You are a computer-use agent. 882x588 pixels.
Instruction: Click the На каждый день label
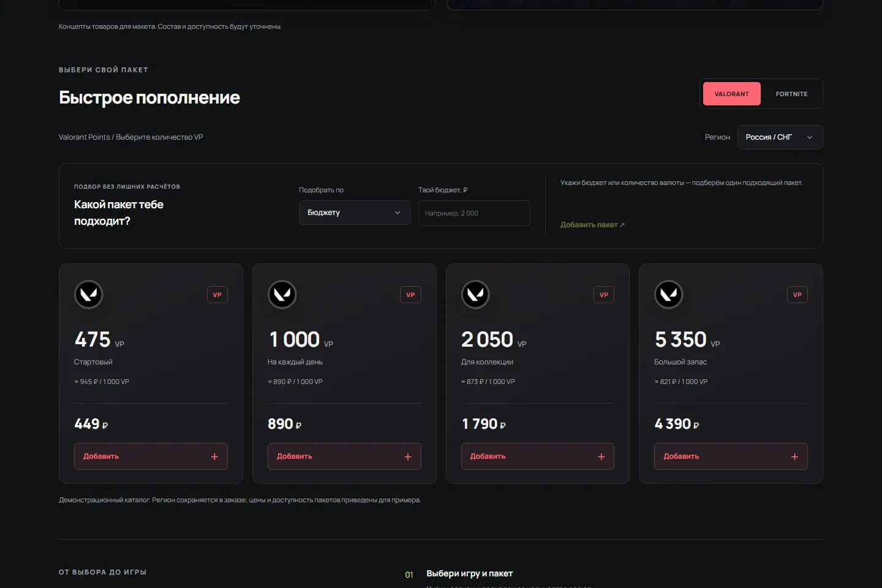click(x=295, y=362)
